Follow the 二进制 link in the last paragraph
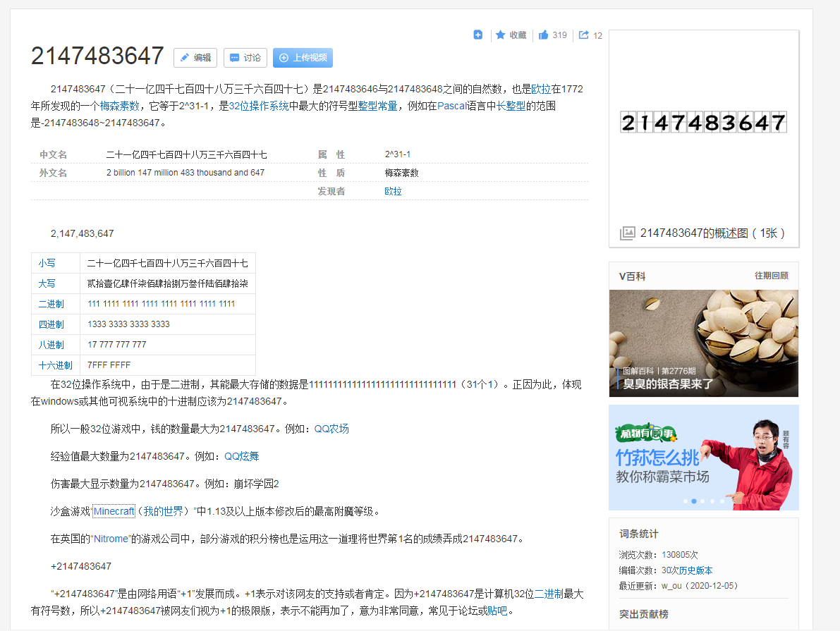The width and height of the screenshot is (840, 631). 549,594
